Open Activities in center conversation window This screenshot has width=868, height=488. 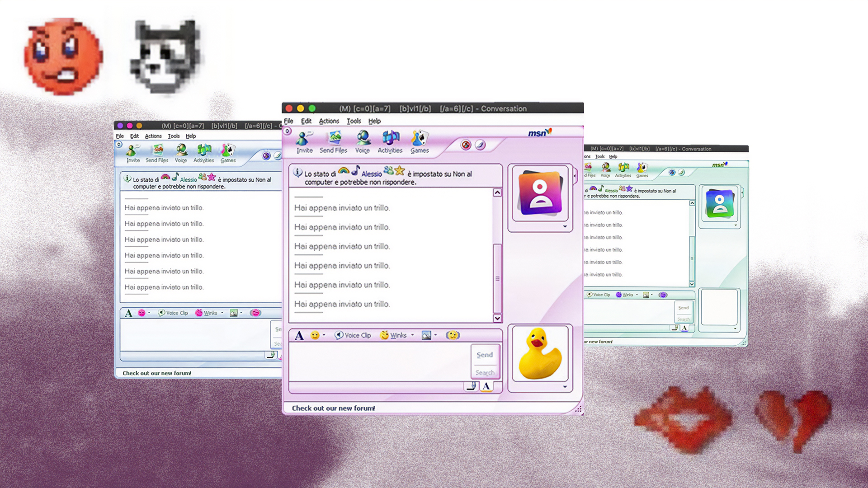pos(390,141)
